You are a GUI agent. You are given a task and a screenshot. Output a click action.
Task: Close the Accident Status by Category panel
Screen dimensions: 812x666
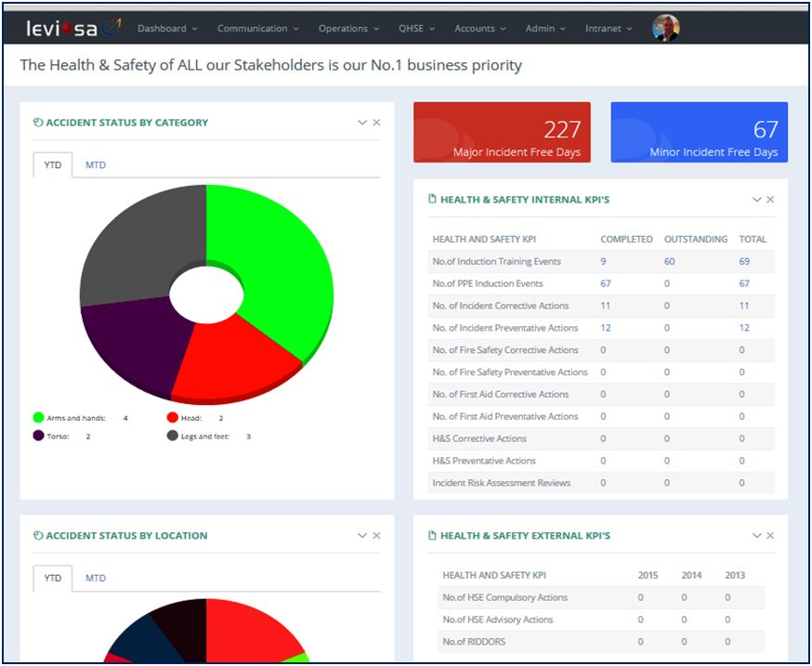pyautogui.click(x=376, y=123)
